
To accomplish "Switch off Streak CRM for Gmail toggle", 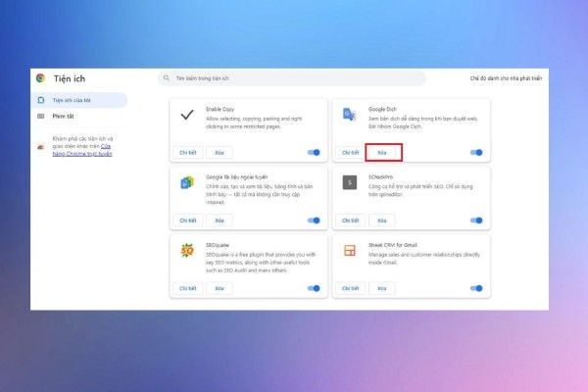I will [x=476, y=288].
